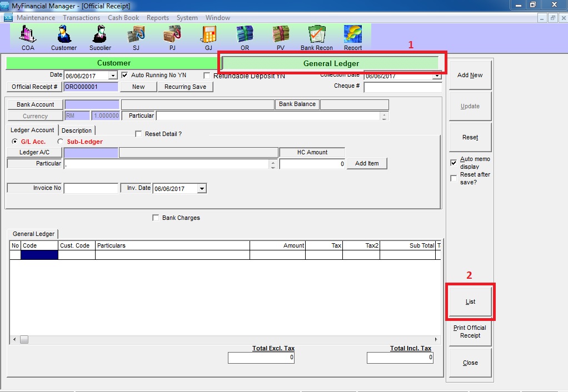Image resolution: width=568 pixels, height=392 pixels.
Task: Expand the Inv. Date dropdown
Action: click(x=202, y=189)
